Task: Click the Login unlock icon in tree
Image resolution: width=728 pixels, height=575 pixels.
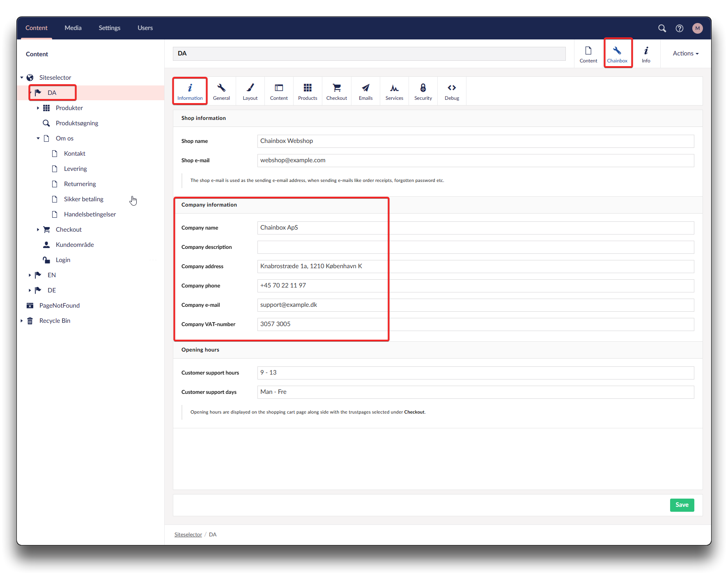Action: pos(46,260)
